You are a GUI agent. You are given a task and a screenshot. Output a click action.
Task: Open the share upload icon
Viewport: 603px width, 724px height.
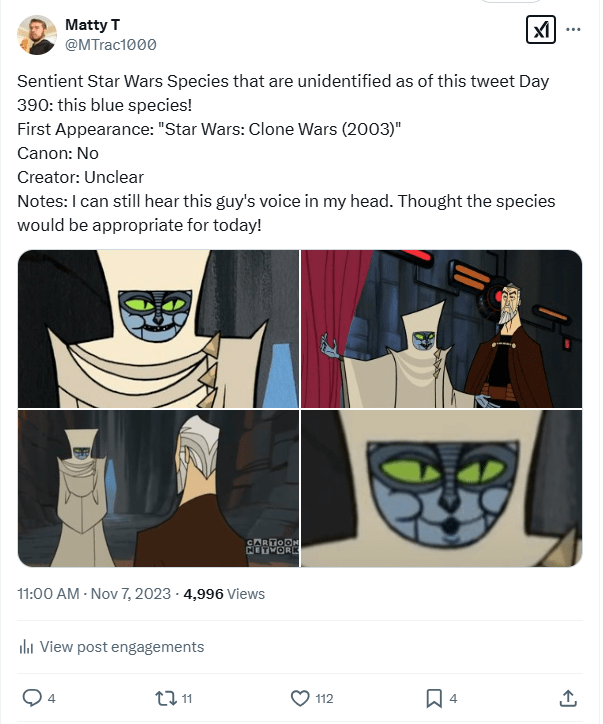(x=567, y=697)
